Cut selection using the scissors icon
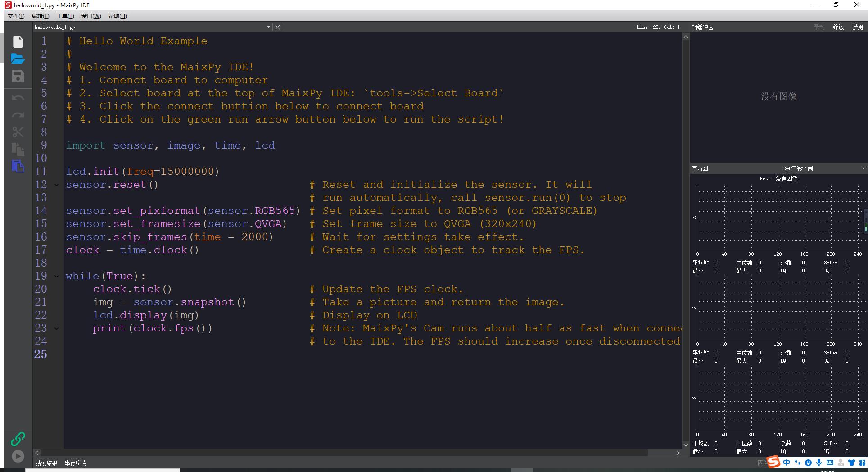 click(x=18, y=132)
